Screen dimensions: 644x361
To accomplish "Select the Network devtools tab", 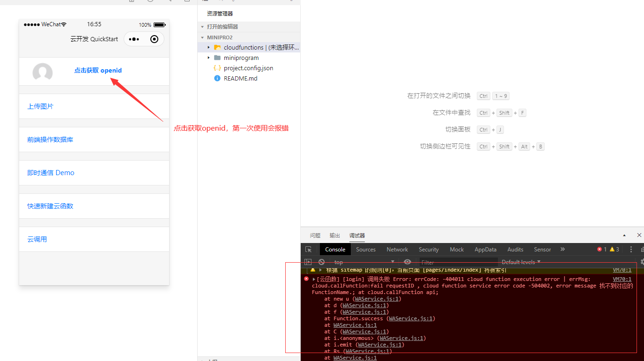I will point(397,250).
